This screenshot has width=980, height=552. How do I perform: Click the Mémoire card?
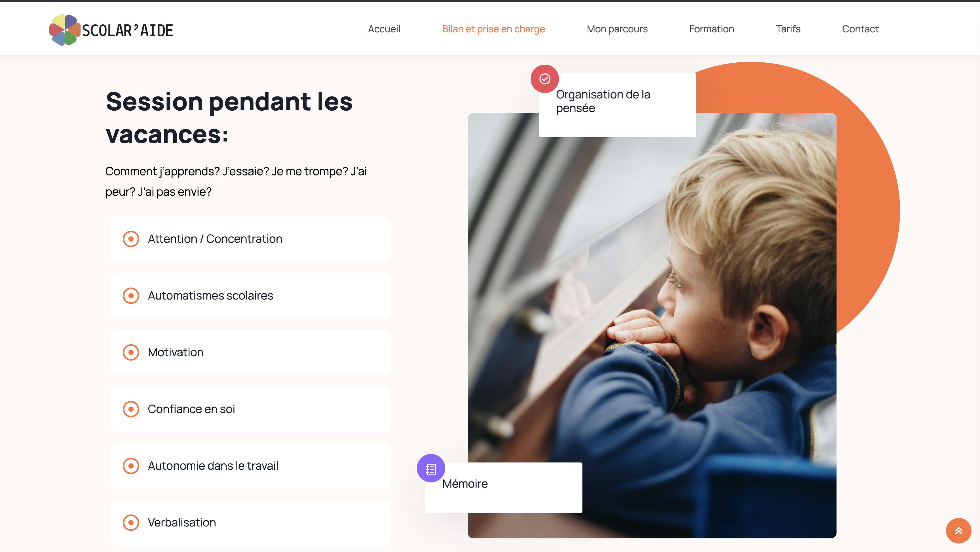(x=504, y=488)
